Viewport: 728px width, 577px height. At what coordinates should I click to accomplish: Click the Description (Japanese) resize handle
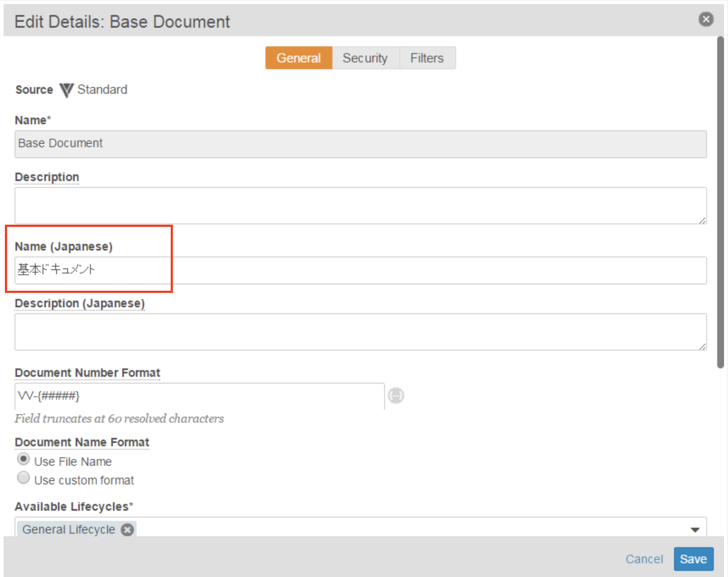[x=702, y=347]
